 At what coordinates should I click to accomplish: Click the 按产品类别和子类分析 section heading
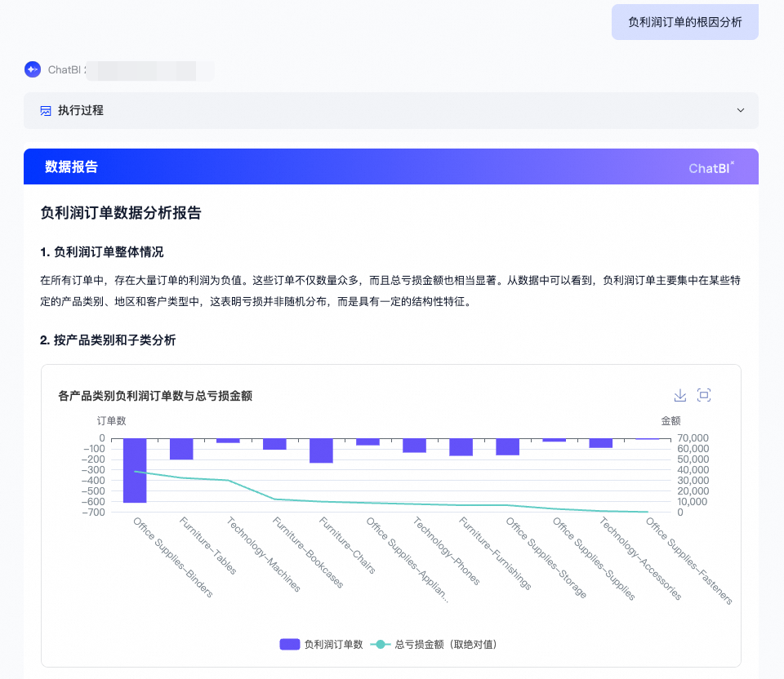tap(108, 340)
